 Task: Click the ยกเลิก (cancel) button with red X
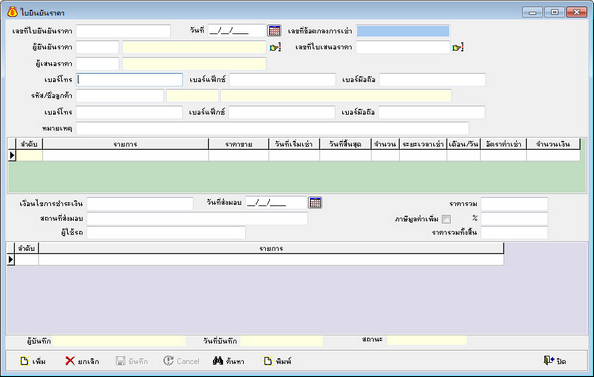(x=82, y=361)
